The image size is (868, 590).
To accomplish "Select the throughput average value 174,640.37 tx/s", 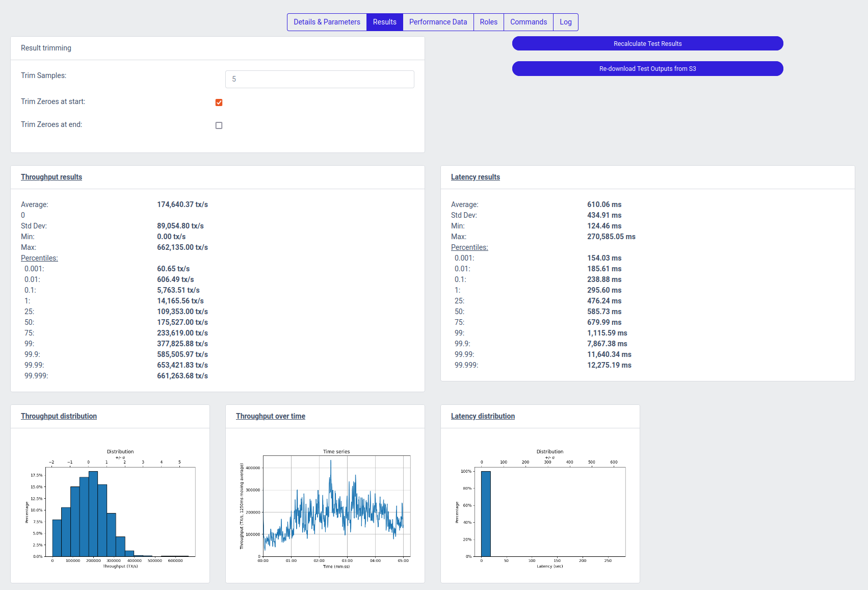I will tap(182, 204).
